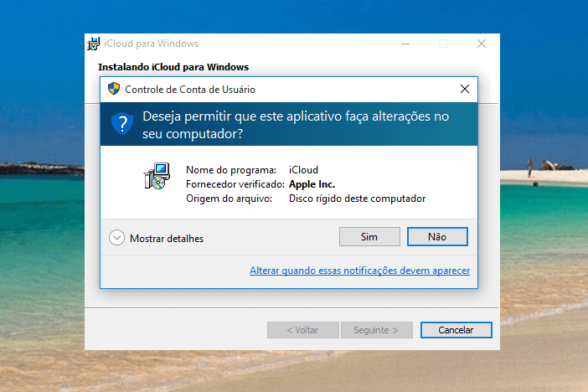The width and height of the screenshot is (588, 392).
Task: Click Não to deny the changes
Action: tap(437, 237)
